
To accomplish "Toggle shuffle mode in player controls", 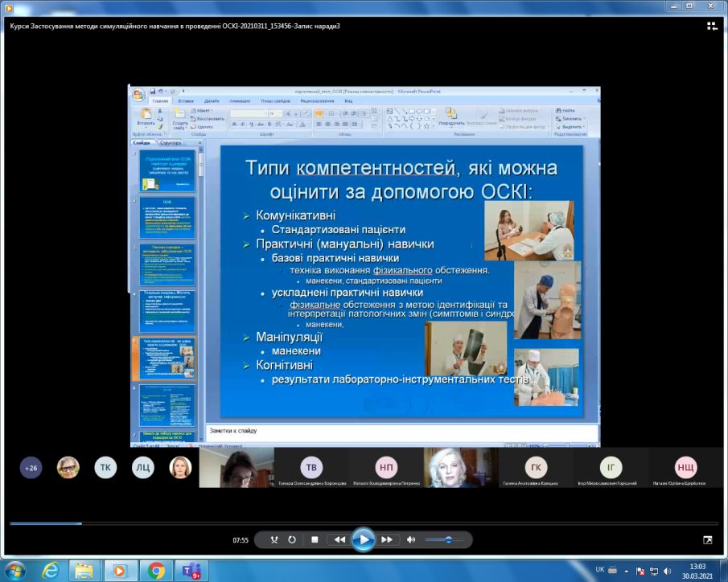I will click(x=274, y=539).
